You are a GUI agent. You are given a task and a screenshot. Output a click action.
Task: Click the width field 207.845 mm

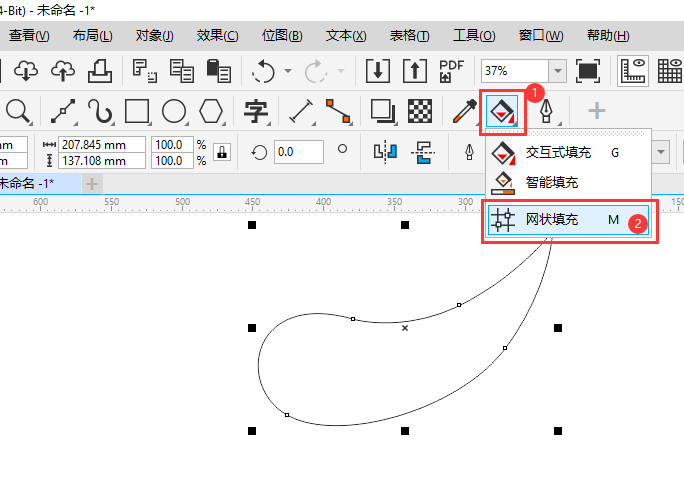103,144
